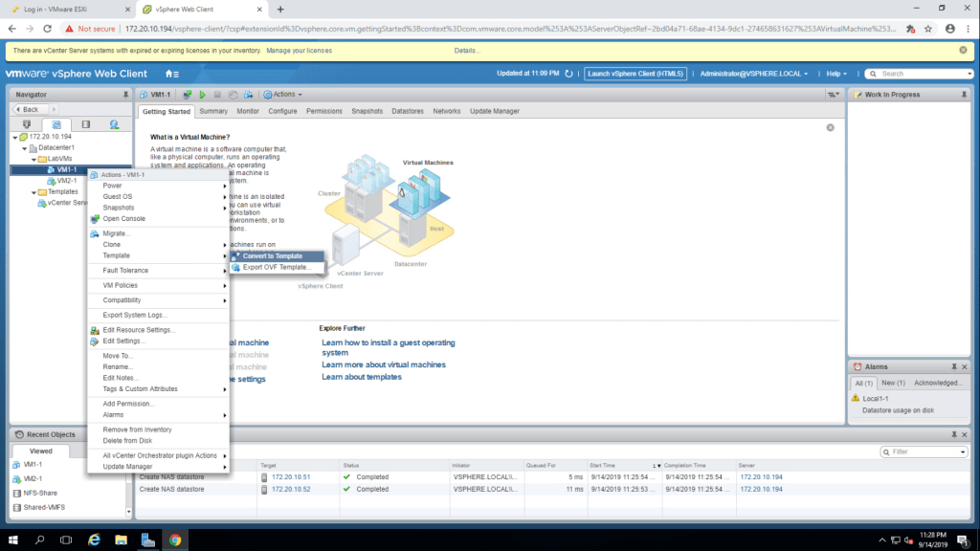The image size is (980, 551).
Task: Click the Hosts and Clusters navigator icon
Action: (27, 124)
